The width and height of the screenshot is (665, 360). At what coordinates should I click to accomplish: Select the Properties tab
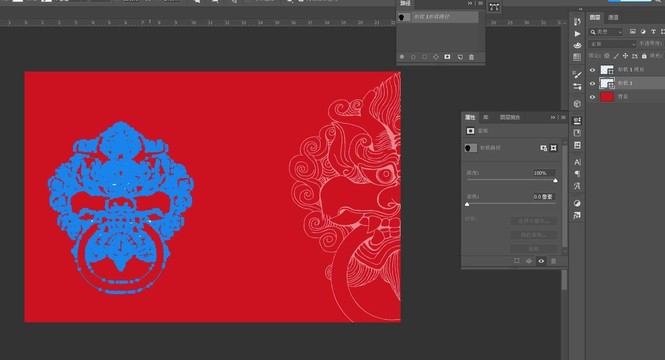point(470,117)
